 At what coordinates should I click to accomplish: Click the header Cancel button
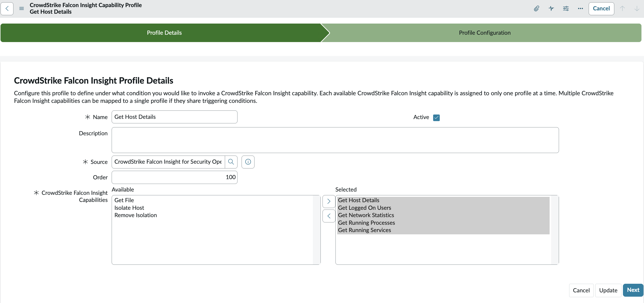[601, 9]
